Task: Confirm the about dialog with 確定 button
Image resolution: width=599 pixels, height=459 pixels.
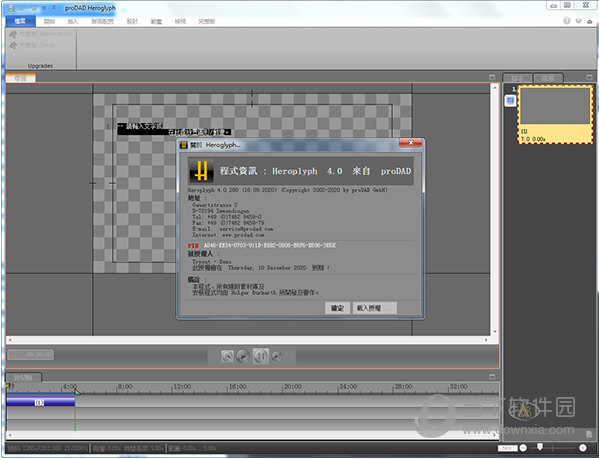Action: (x=337, y=308)
